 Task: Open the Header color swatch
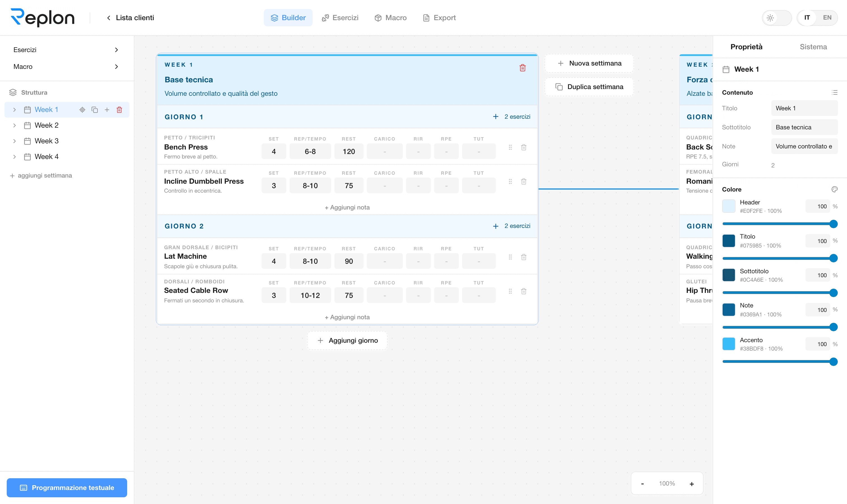pyautogui.click(x=729, y=206)
